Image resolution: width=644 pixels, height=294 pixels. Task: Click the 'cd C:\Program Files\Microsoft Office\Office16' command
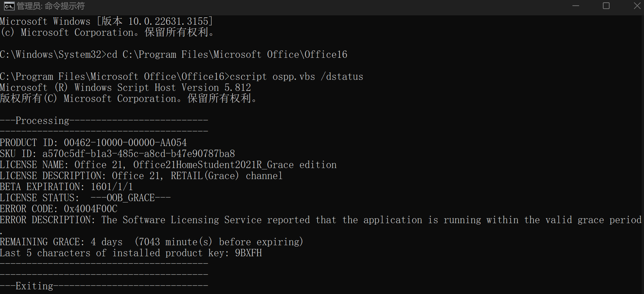(x=227, y=54)
